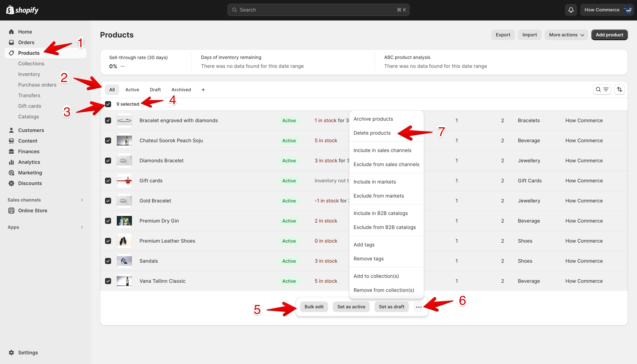Click the Shopify logo
This screenshot has height=364, width=637.
[x=22, y=10]
